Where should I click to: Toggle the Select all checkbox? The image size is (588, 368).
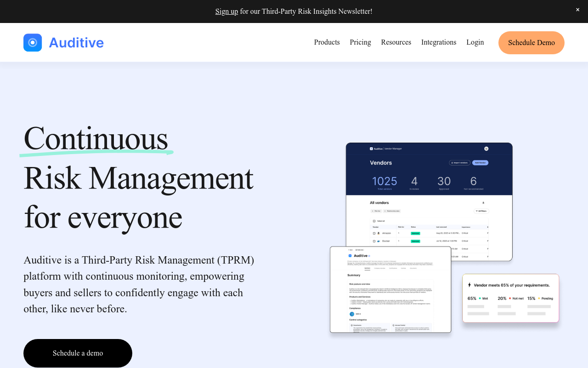coord(374,221)
